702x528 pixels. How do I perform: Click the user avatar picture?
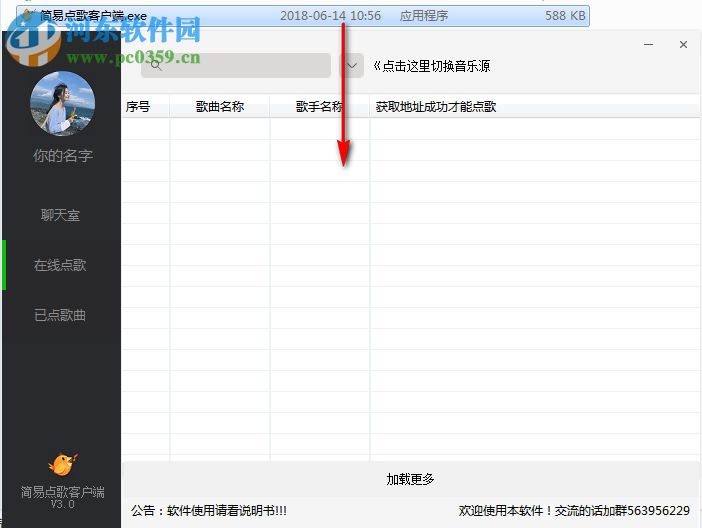tap(62, 103)
